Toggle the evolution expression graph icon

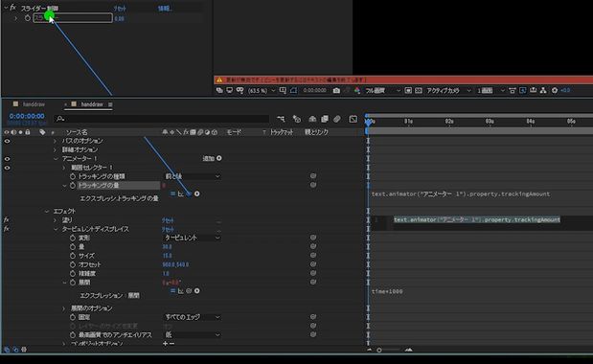181,291
